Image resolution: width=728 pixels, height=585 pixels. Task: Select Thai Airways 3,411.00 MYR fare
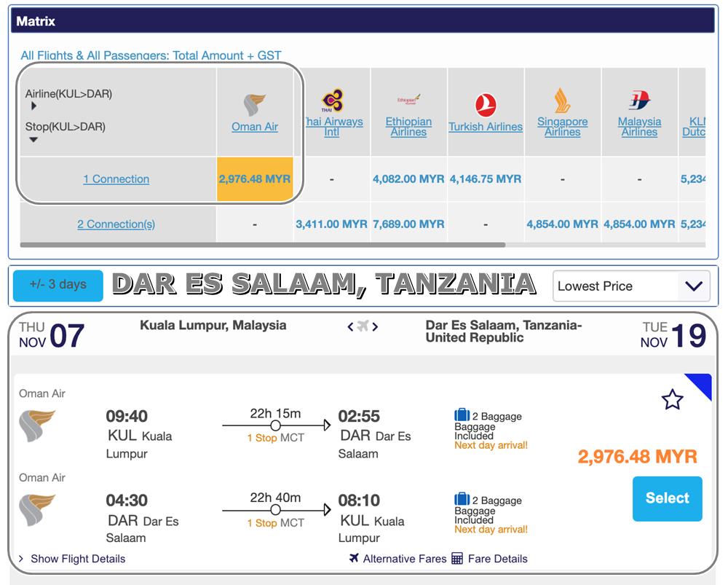[331, 224]
